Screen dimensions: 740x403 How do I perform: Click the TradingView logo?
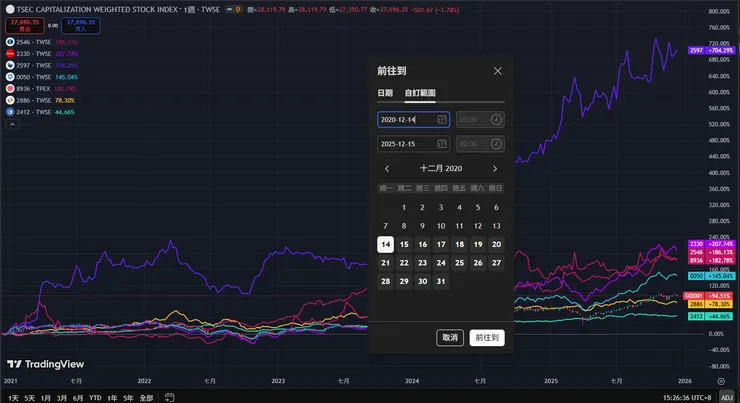(45, 364)
